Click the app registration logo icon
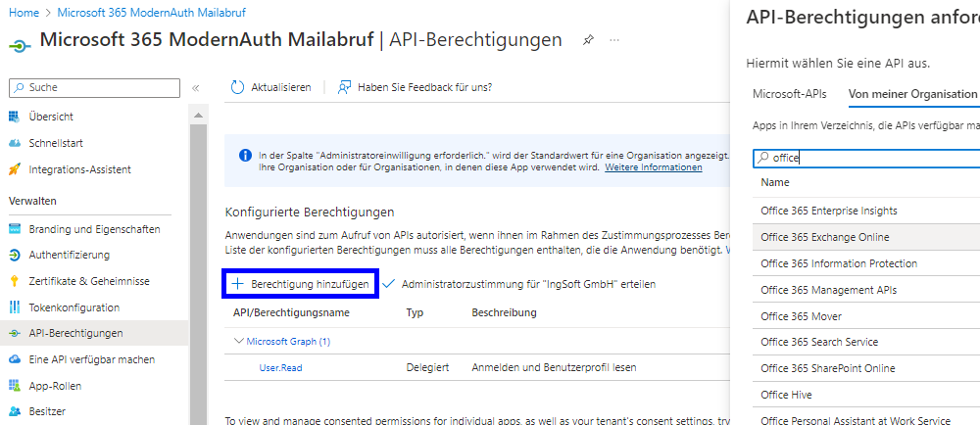 click(x=21, y=46)
